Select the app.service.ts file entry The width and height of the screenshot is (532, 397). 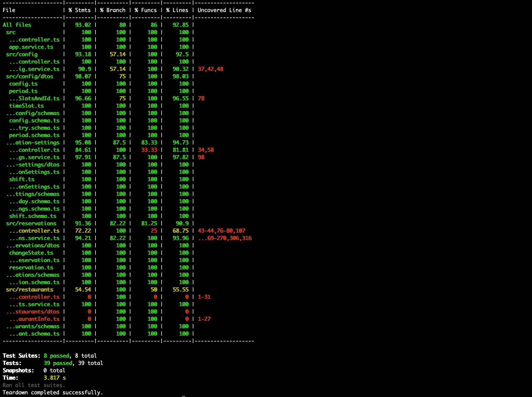31,47
